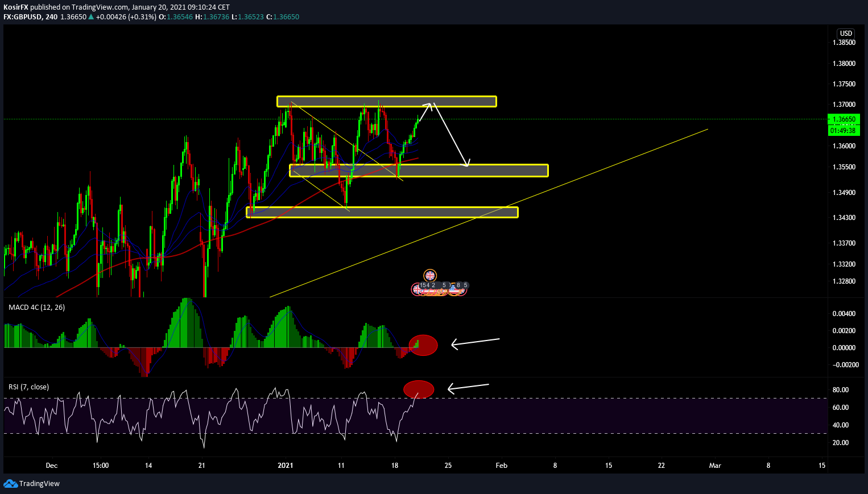Click the 80.00 RSI scale label

[841, 390]
